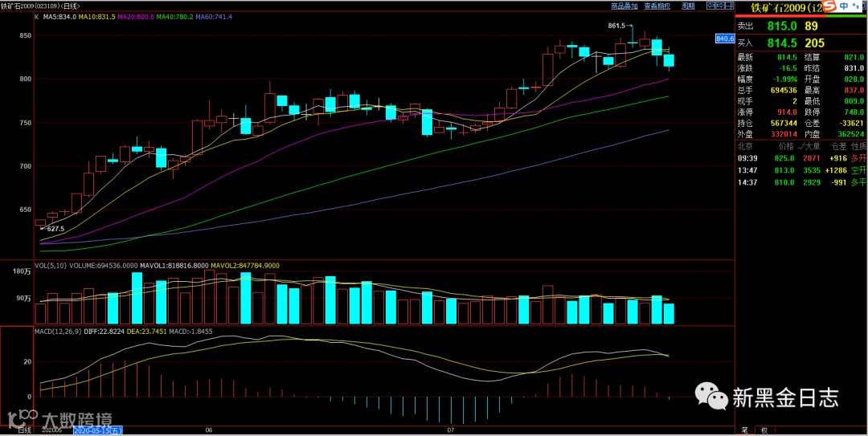The image size is (868, 436).
Task: Select the MA20:800.0 indicator label
Action: pyautogui.click(x=136, y=17)
